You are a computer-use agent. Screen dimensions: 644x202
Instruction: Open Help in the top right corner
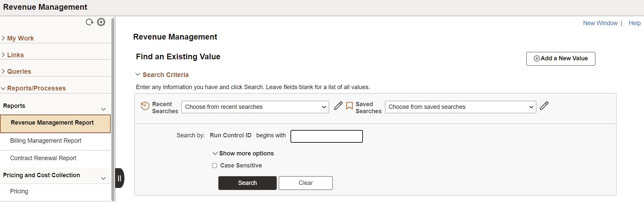click(635, 23)
